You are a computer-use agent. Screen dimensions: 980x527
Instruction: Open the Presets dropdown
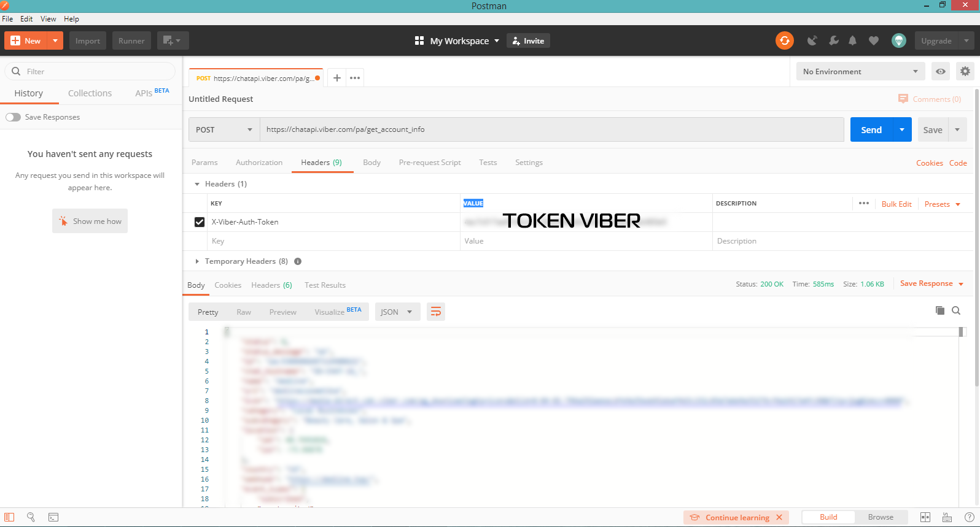943,204
